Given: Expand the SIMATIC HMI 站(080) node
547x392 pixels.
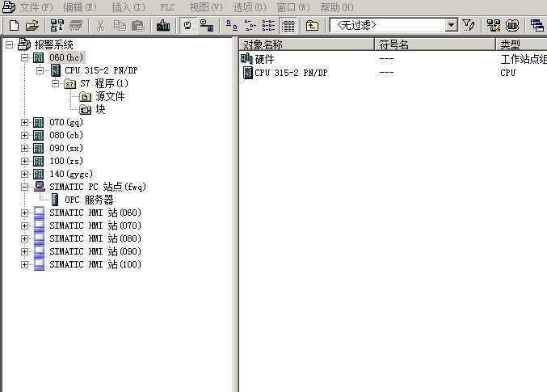Looking at the screenshot, I should 24,238.
